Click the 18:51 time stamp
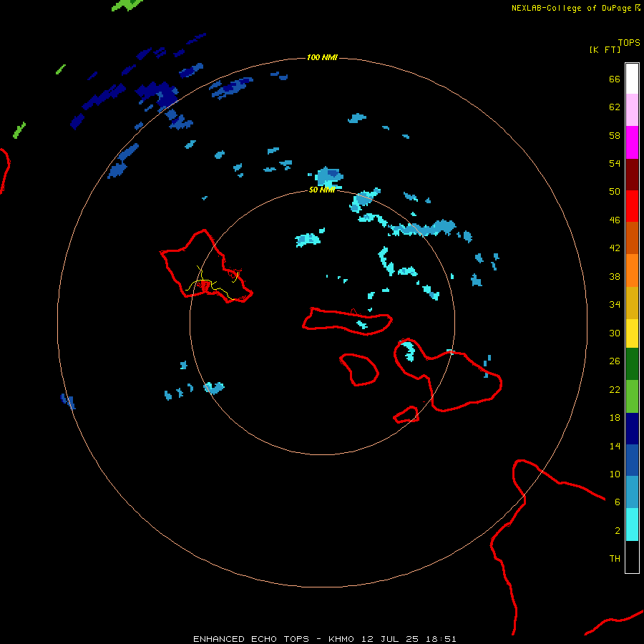This screenshot has height=644, width=644. 441,639
